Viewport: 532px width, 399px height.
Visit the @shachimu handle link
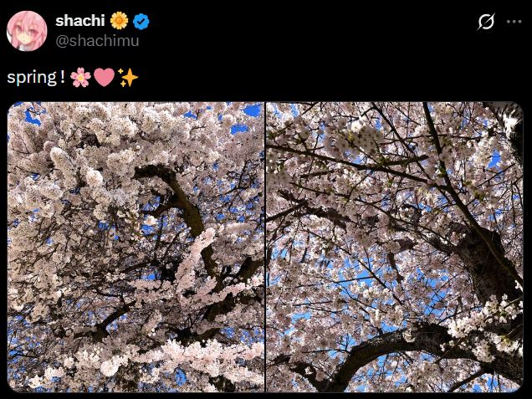[97, 41]
